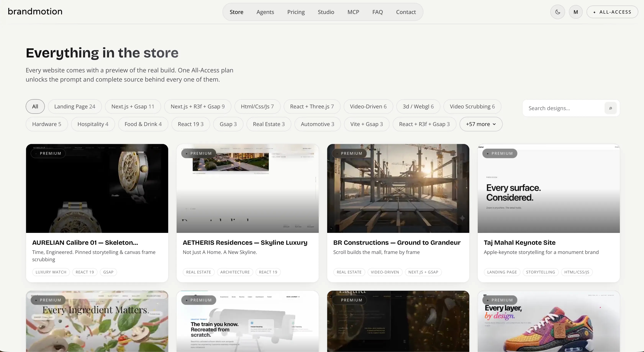This screenshot has height=352, width=644.
Task: Click REAL ESTATE tag on AETHERIS card
Action: [198, 272]
